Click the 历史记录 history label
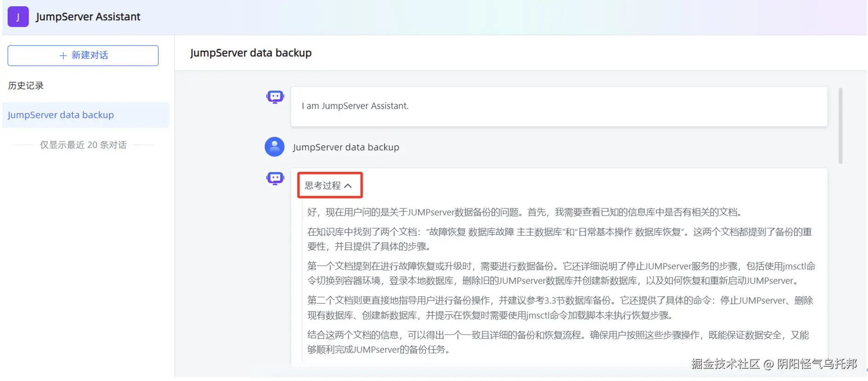 (26, 86)
